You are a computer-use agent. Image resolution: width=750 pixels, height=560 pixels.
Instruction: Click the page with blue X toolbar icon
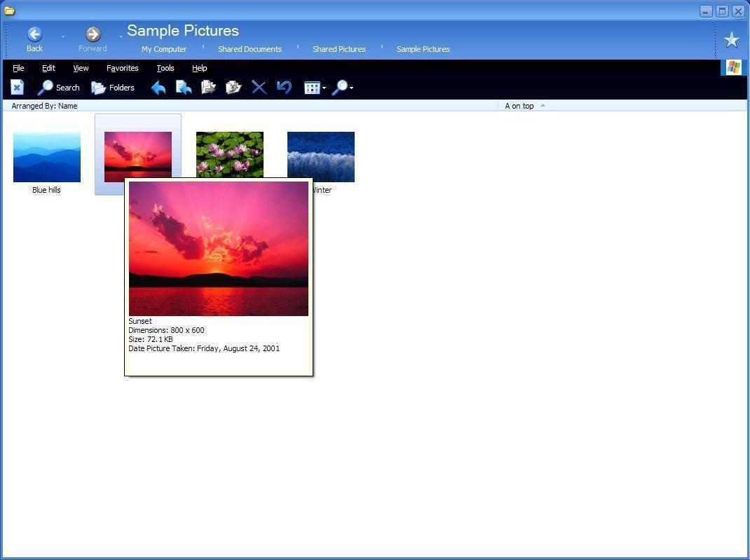[x=18, y=88]
